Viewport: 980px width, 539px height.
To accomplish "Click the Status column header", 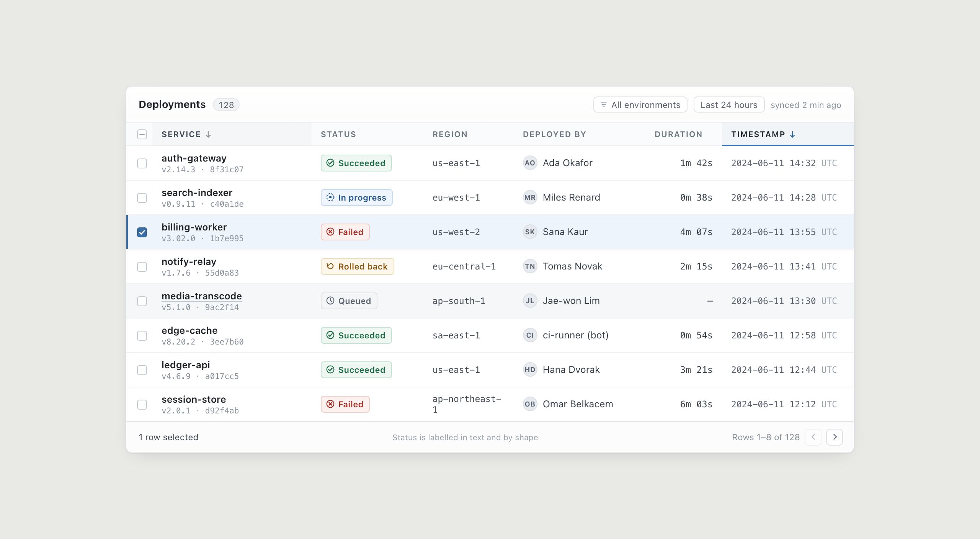I will [338, 134].
